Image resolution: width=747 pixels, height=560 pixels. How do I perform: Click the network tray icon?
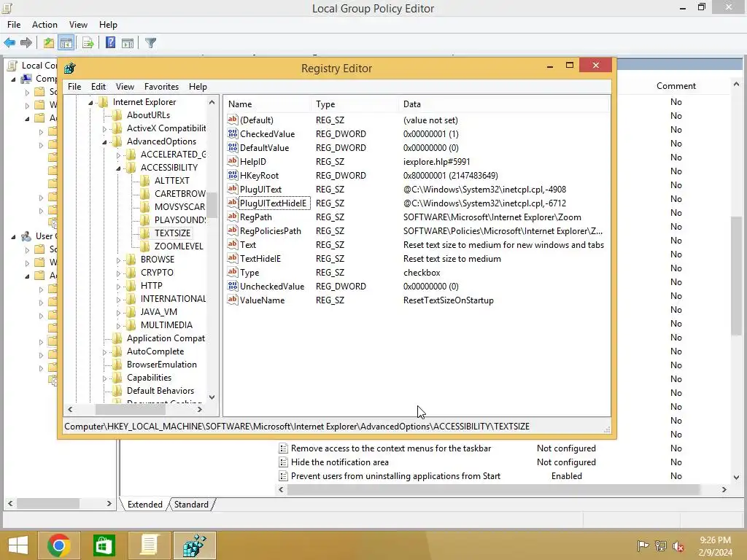pos(661,546)
